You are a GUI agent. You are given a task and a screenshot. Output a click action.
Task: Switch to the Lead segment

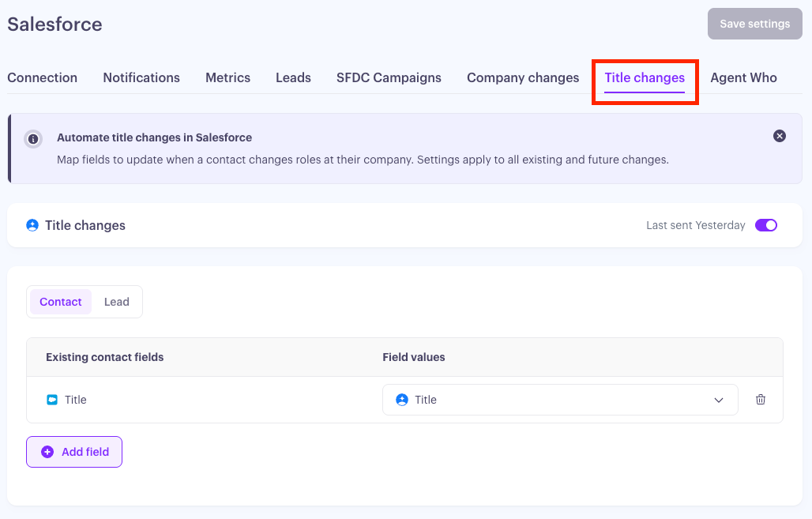[x=117, y=302]
